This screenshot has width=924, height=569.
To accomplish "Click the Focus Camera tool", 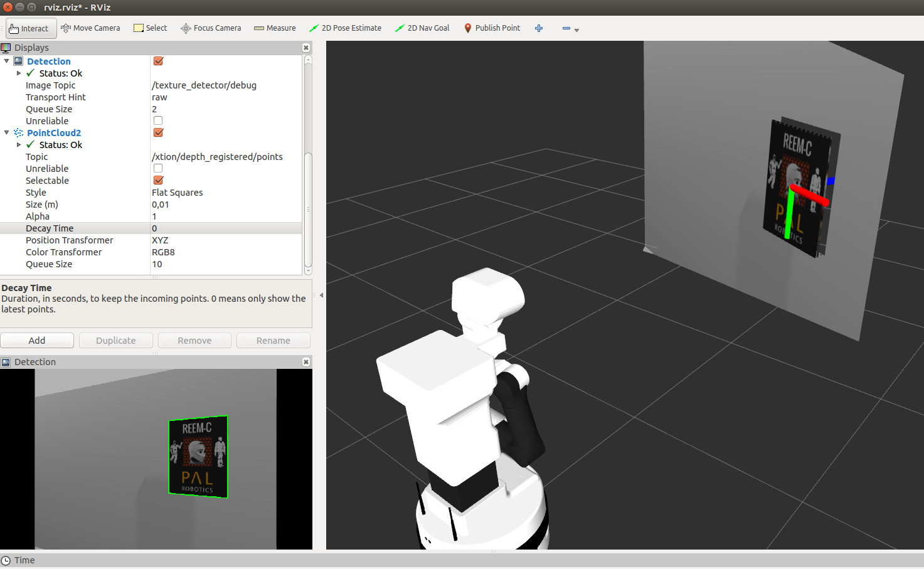I will 211,28.
